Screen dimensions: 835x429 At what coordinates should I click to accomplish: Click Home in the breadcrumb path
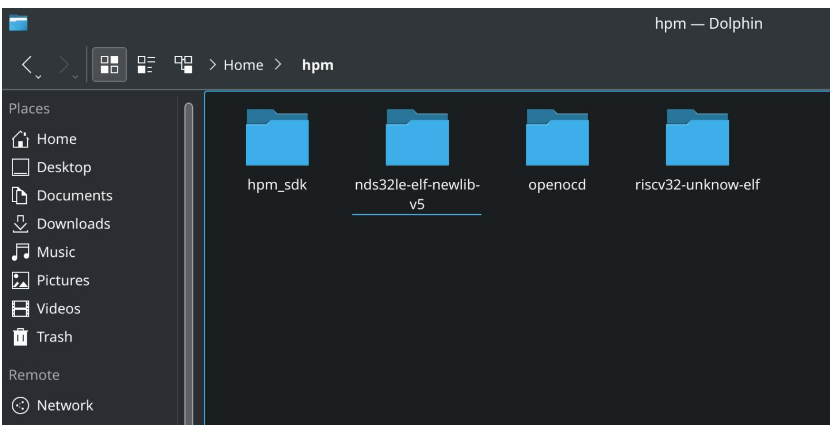pos(243,65)
